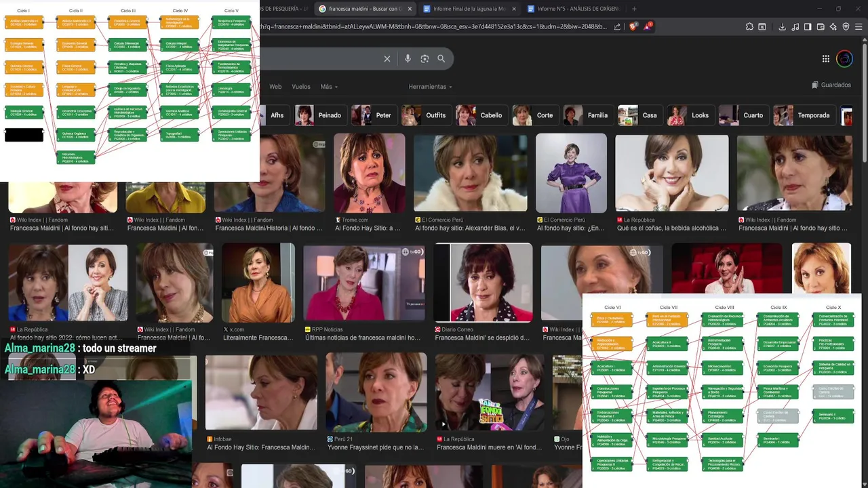
Task: Select the 'Familia' suggestion chip
Action: 587,115
